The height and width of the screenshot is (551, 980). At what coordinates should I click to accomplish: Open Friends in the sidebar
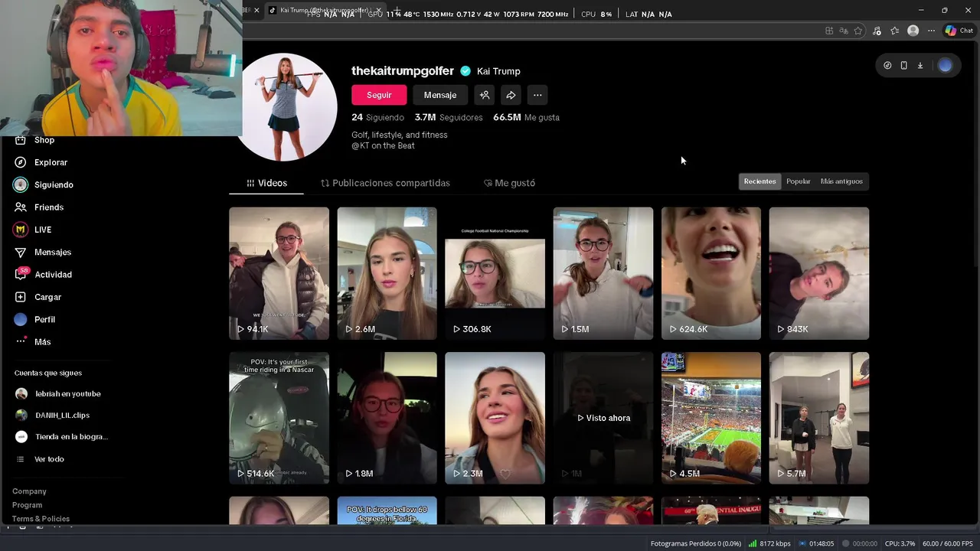(x=39, y=207)
